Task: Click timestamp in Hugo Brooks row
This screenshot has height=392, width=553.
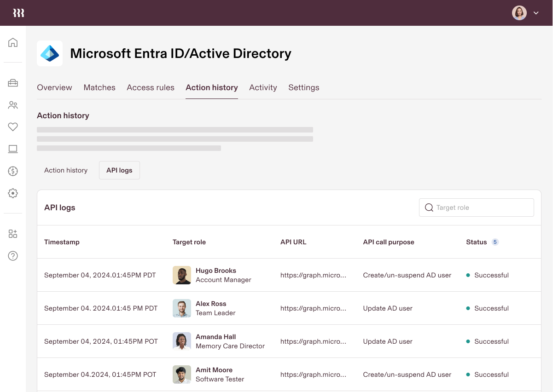Action: coord(100,275)
